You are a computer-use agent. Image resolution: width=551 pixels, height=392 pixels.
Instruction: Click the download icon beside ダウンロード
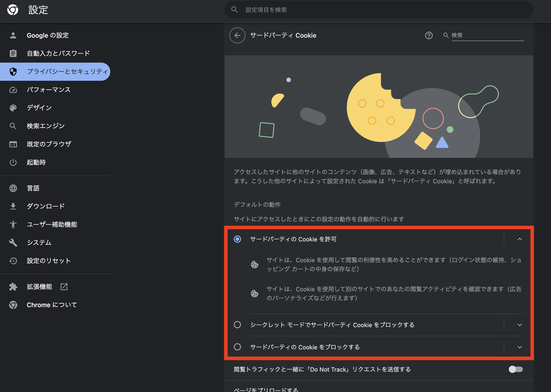[x=13, y=206]
